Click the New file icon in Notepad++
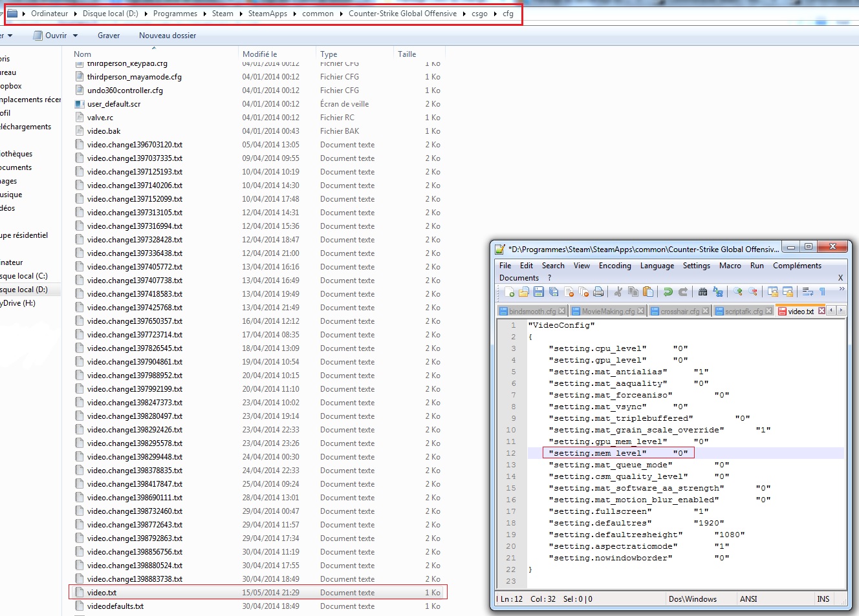Image resolution: width=859 pixels, height=616 pixels. coord(510,292)
